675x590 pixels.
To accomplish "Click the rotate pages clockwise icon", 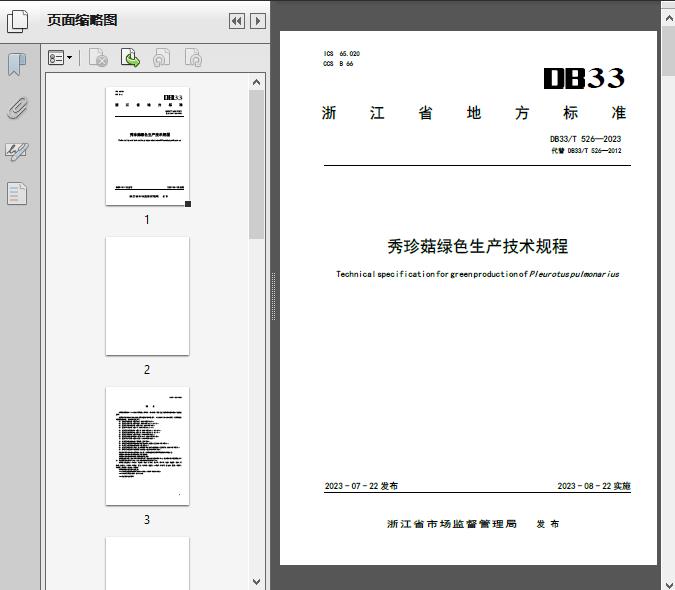I will 193,58.
